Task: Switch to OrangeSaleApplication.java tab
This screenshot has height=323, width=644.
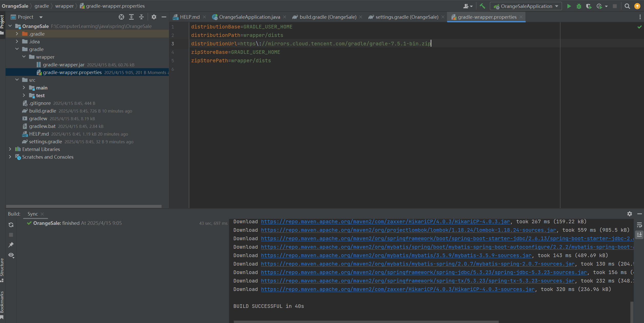Action: pos(249,17)
